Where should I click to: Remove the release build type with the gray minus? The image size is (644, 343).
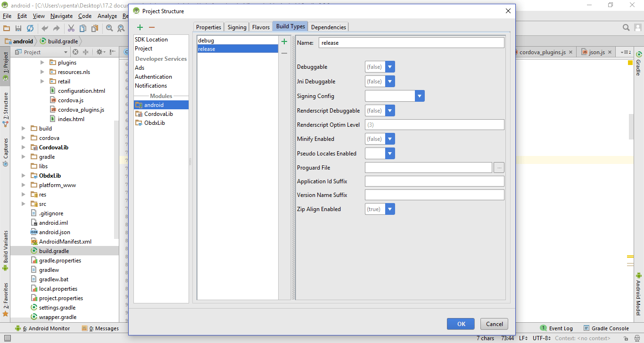(x=284, y=53)
